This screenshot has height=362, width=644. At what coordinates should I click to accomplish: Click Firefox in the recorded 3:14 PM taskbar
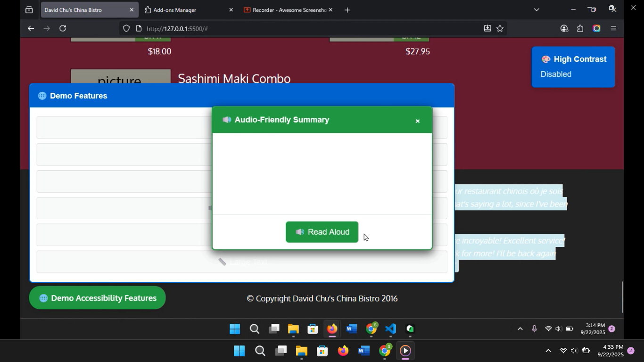(x=332, y=329)
